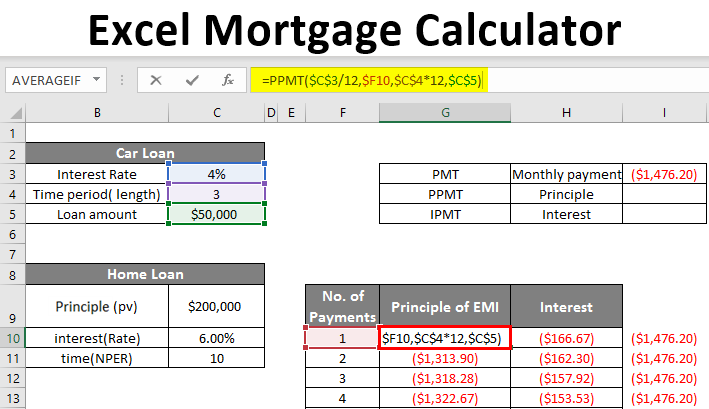Image resolution: width=709 pixels, height=409 pixels.
Task: Select row 10 header
Action: click(x=13, y=338)
